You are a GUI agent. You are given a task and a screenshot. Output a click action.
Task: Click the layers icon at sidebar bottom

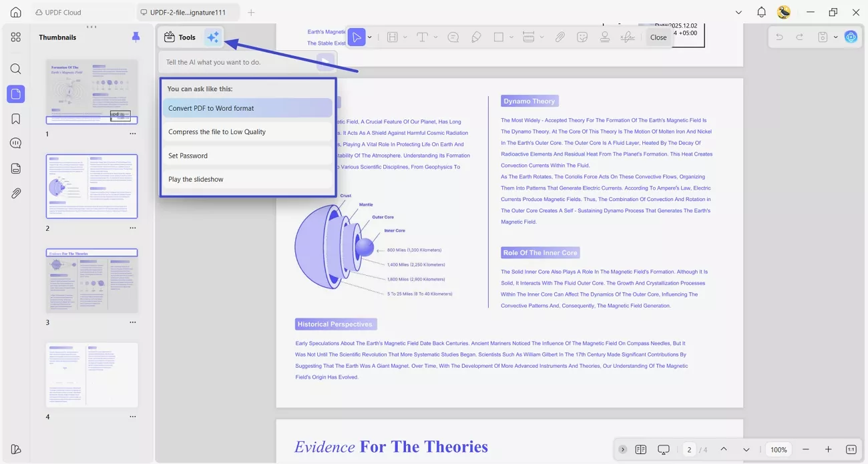(x=16, y=449)
